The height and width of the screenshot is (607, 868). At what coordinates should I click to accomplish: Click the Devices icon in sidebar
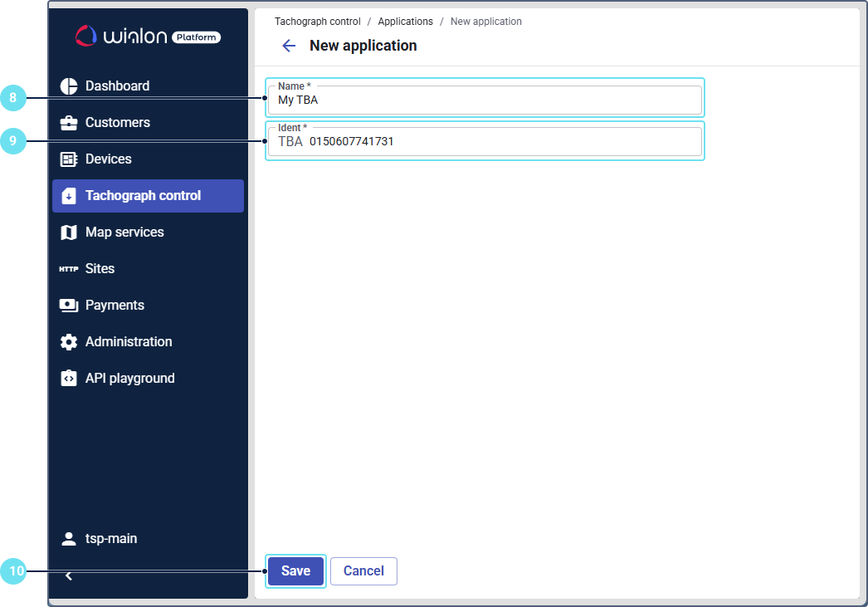click(x=69, y=159)
